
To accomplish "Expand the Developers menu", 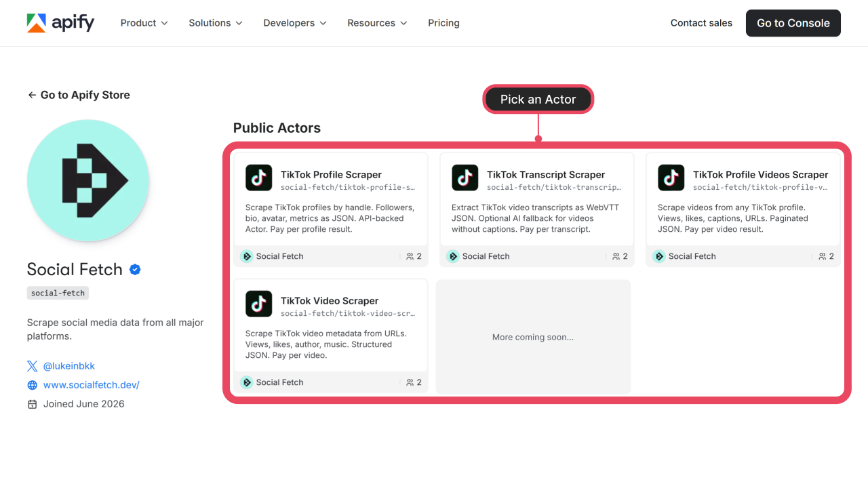I will click(x=295, y=23).
